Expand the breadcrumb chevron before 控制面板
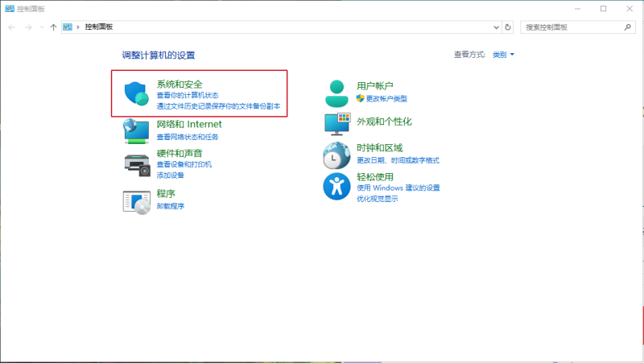644x363 pixels. point(77,27)
